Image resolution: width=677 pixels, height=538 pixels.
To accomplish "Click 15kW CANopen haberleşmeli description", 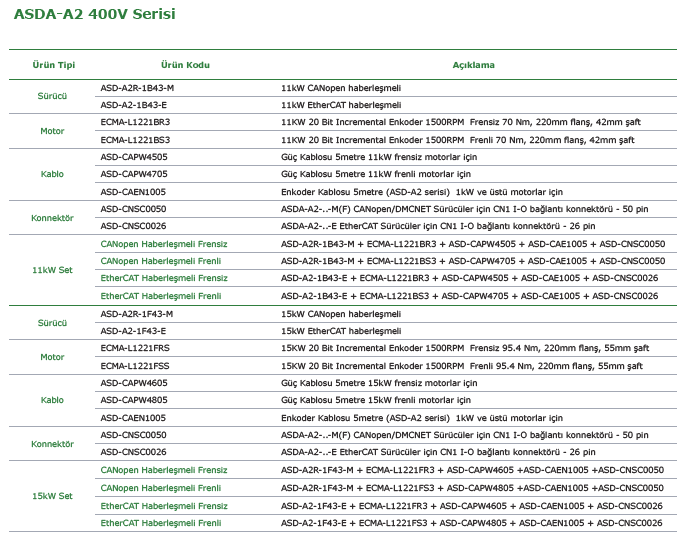I will tap(341, 314).
